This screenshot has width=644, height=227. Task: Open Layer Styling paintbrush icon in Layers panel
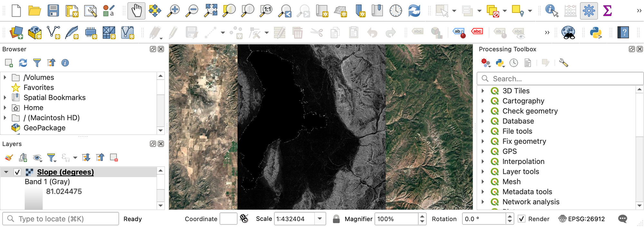[9, 158]
